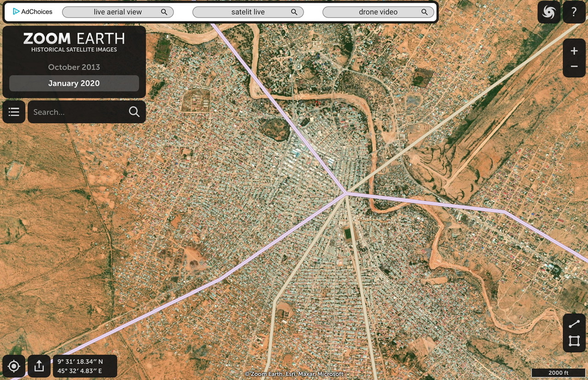Open the 'satelit live' ad
Screen dimensions: 588x380
coord(248,12)
